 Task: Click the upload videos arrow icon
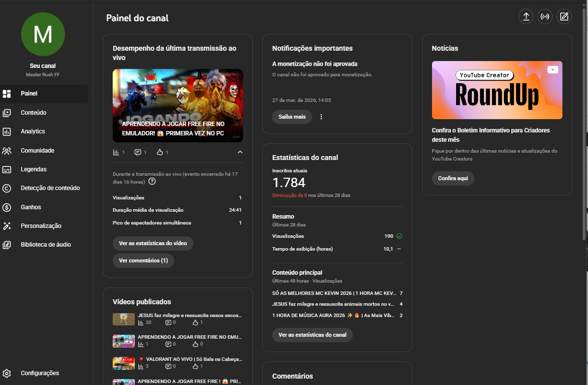pos(526,17)
